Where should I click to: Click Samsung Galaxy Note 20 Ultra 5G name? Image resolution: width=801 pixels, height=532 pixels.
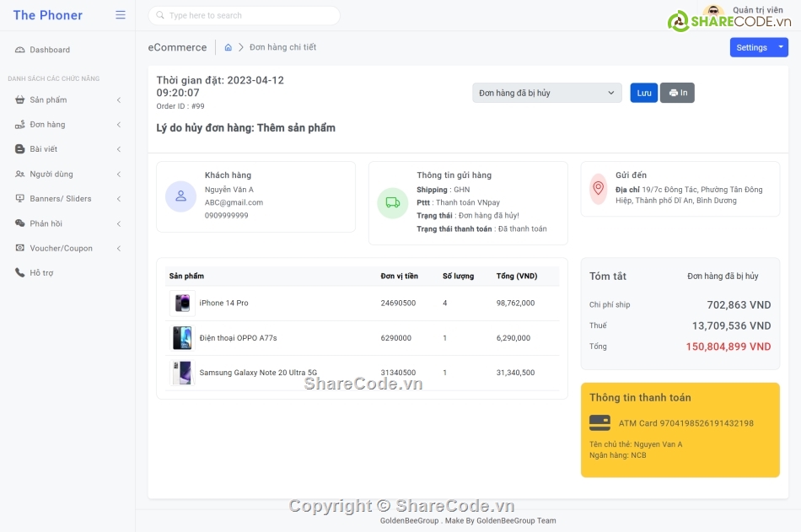click(258, 373)
